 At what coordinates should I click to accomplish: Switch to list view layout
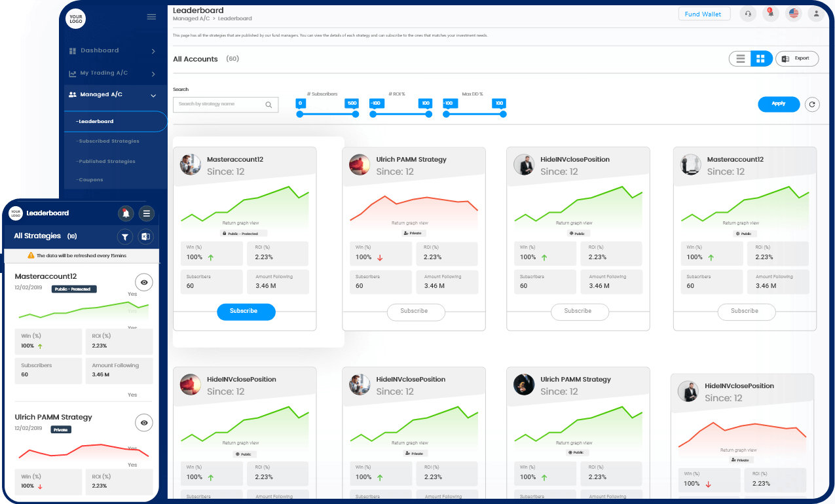tap(740, 59)
